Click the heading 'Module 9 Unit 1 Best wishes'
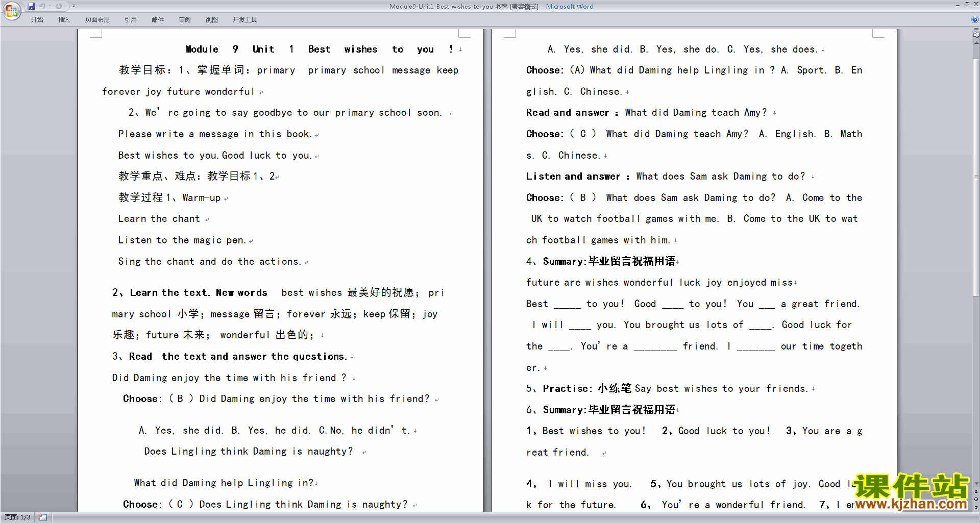Viewport: 980px width, 523px height. 319,49
